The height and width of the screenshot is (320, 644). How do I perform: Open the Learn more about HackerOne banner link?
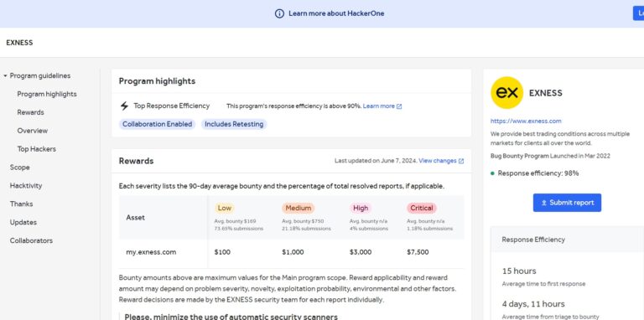[336, 13]
